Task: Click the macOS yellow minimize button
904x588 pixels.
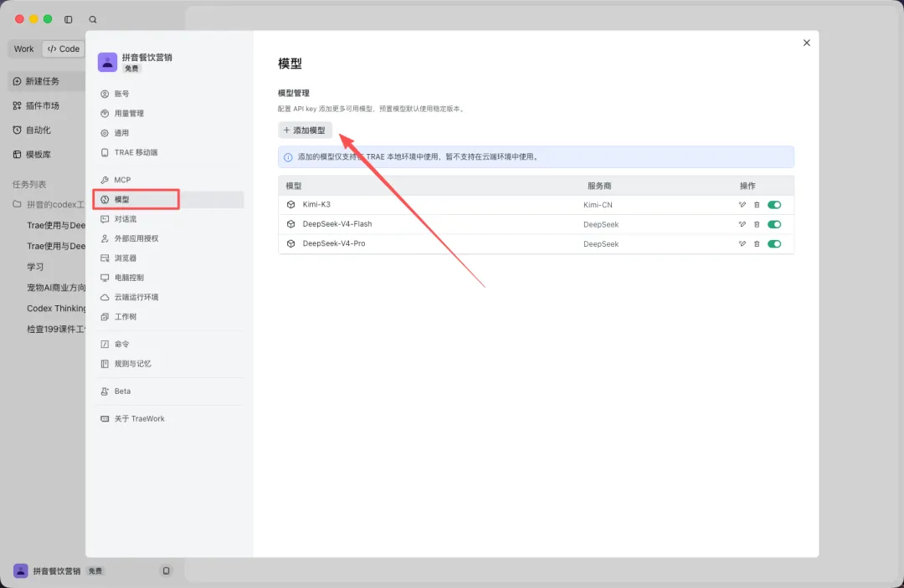Action: pos(33,19)
